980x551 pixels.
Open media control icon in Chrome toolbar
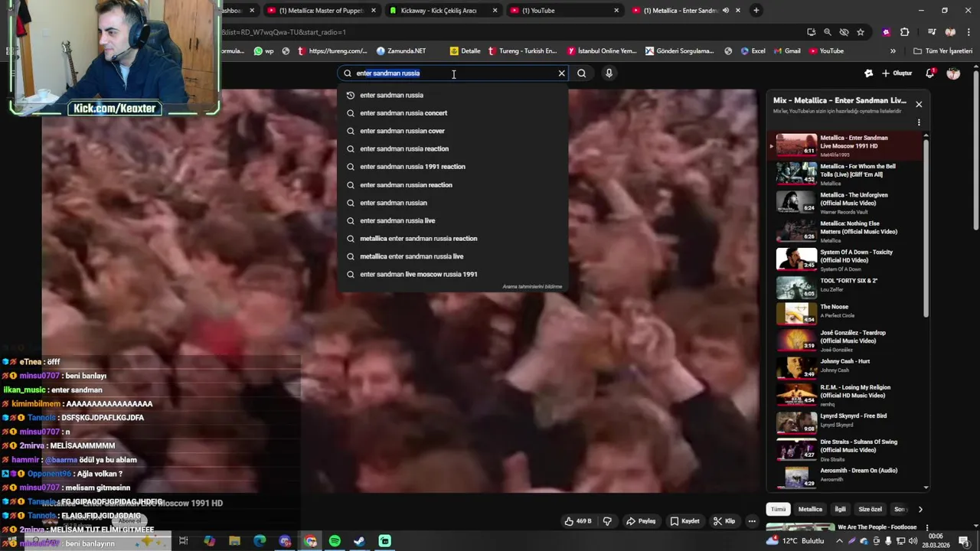pos(932,32)
